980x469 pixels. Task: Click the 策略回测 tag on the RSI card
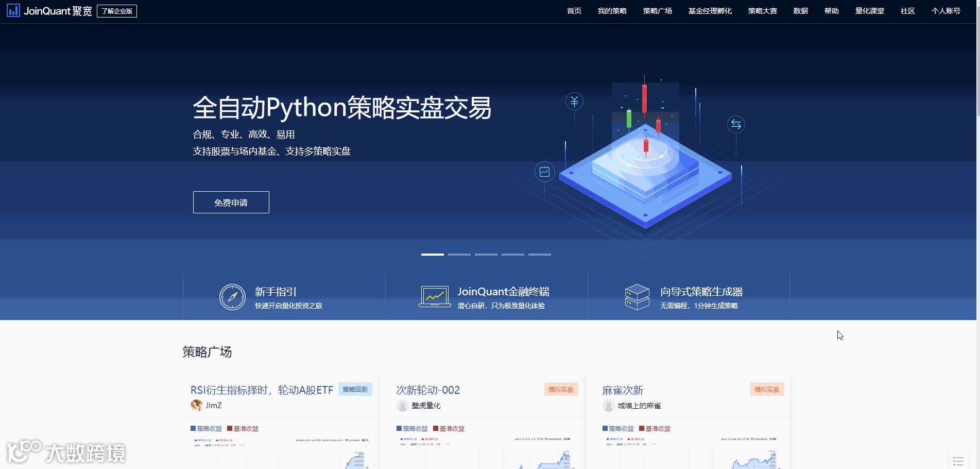tap(355, 390)
